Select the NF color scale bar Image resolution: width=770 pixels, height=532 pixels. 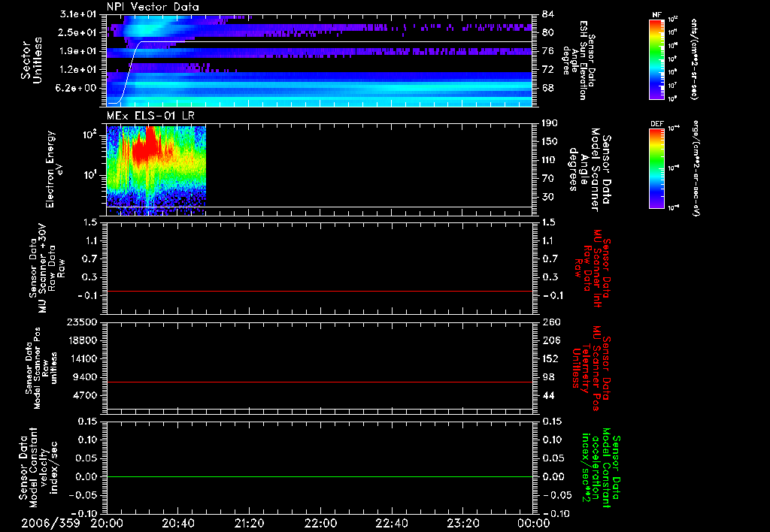656,59
